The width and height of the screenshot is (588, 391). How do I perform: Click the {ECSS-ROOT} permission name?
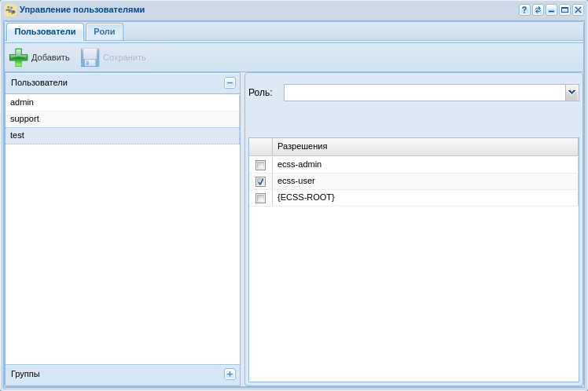click(x=306, y=197)
